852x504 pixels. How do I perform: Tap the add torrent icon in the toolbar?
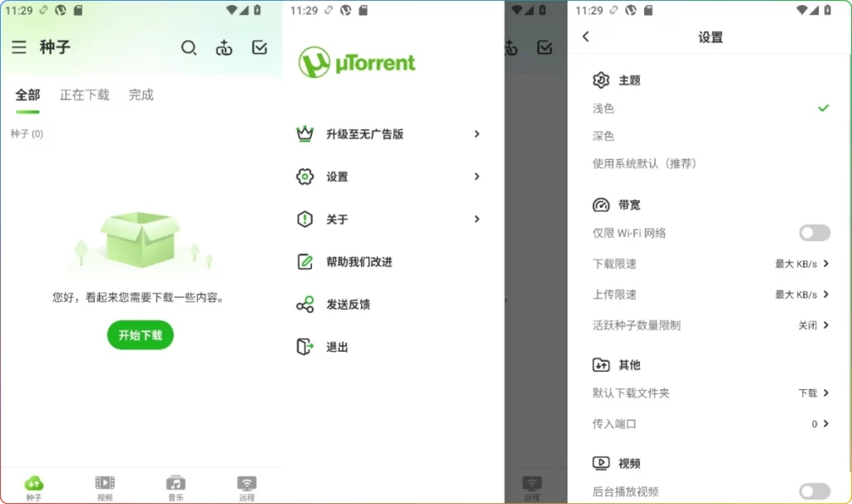224,47
